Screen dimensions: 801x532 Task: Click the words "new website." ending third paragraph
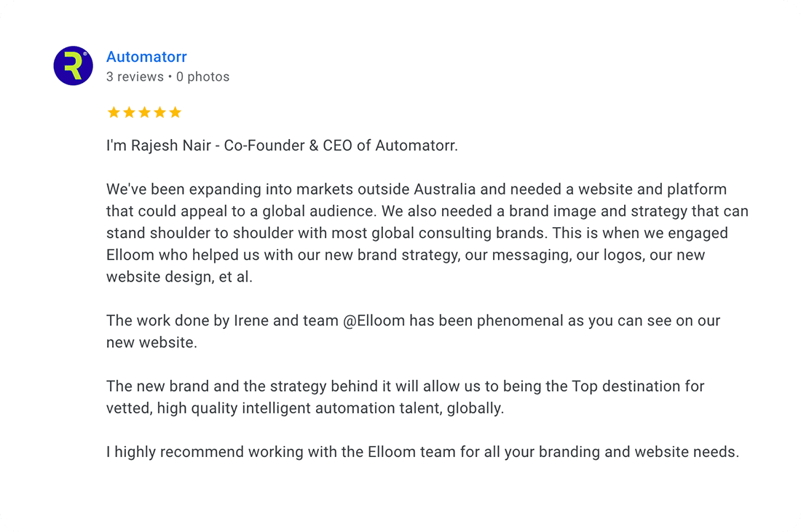[151, 342]
